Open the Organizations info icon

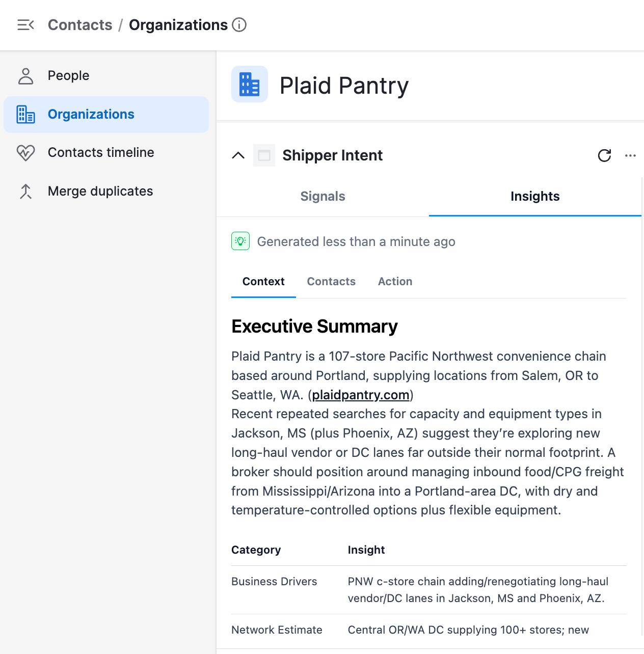[239, 25]
